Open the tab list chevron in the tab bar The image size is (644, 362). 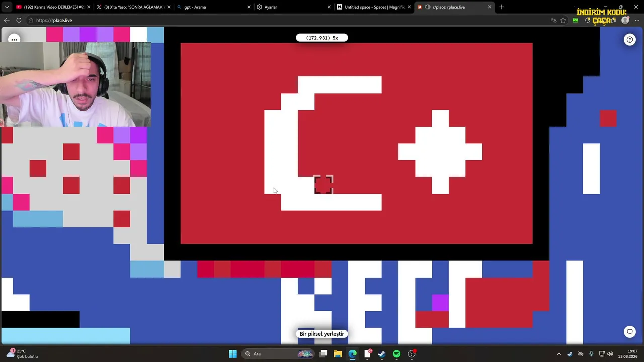(7, 7)
